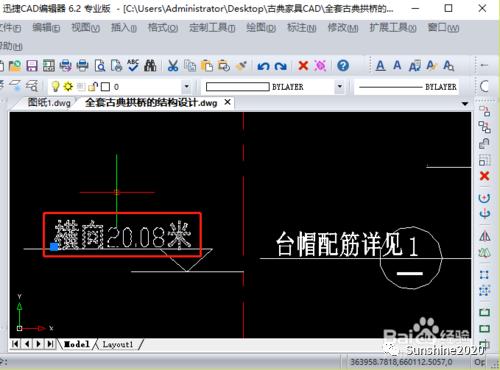Click the save-as table icon next to save
The width and height of the screenshot is (500, 370).
49,66
